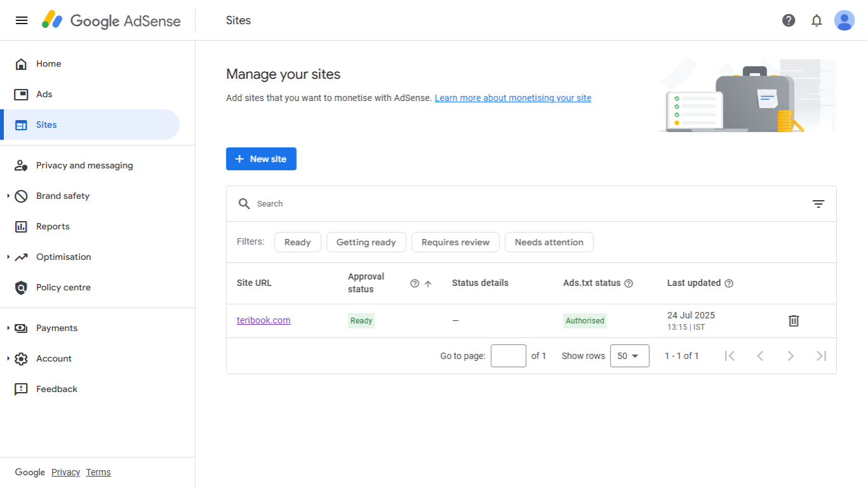
Task: Click the Site URL column header
Action: pos(254,283)
